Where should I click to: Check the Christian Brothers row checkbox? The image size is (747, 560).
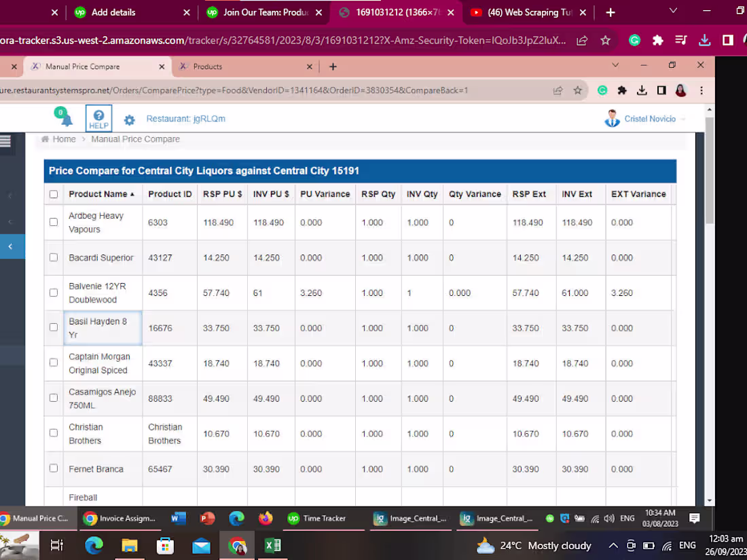tap(54, 433)
